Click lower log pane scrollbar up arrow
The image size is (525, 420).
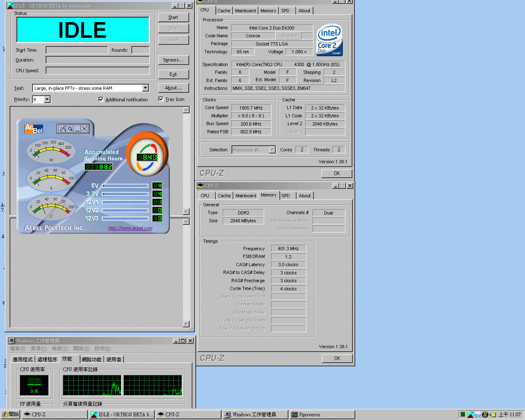tap(186, 221)
